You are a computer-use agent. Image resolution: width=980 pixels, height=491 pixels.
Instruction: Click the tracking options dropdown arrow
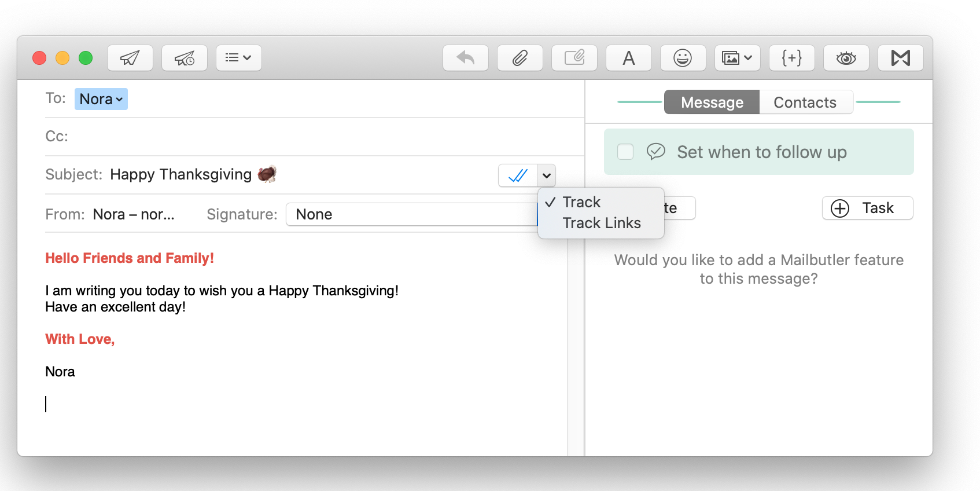click(547, 175)
